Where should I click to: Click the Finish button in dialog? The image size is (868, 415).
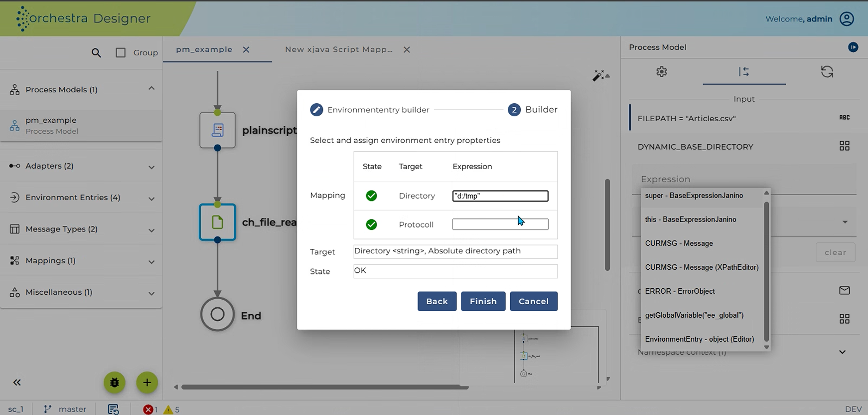(x=483, y=301)
